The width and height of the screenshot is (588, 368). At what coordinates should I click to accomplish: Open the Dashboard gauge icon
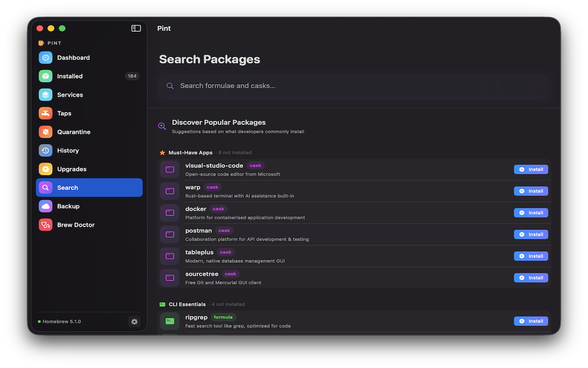click(x=45, y=57)
